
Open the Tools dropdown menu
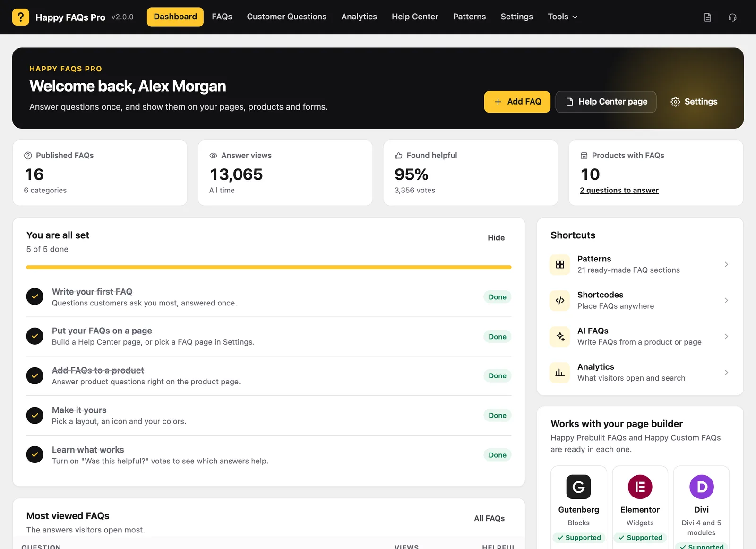click(x=562, y=17)
